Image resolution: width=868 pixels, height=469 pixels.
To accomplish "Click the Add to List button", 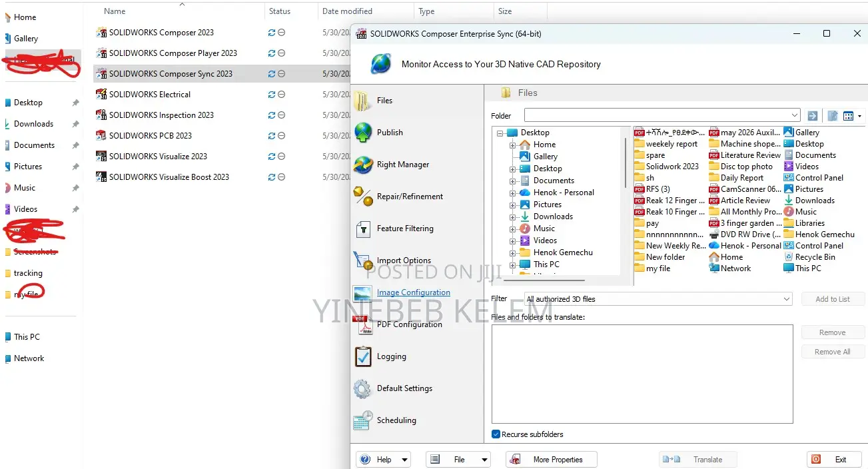I will click(x=833, y=299).
